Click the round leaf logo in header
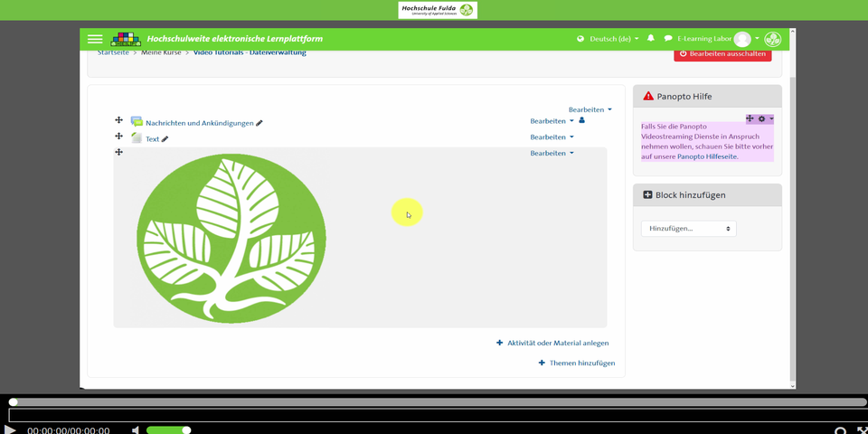 click(x=772, y=39)
